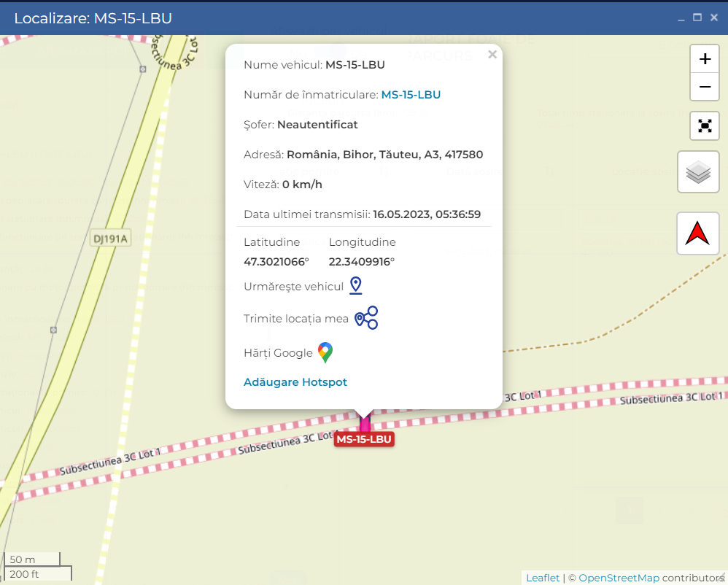
Task: Open the map layers selector
Action: (698, 172)
